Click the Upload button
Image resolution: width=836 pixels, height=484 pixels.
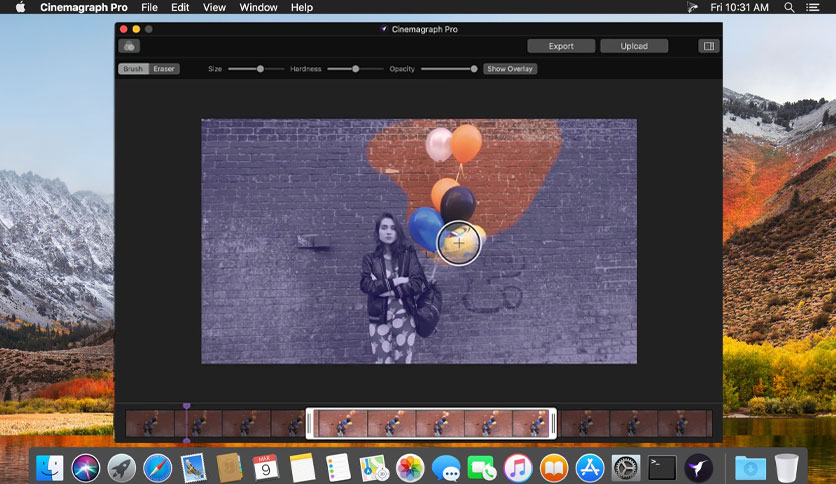pyautogui.click(x=634, y=46)
